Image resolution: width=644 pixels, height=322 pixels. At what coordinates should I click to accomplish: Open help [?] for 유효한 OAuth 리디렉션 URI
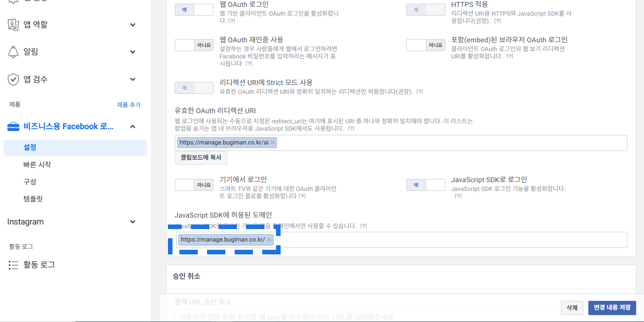coord(351,129)
